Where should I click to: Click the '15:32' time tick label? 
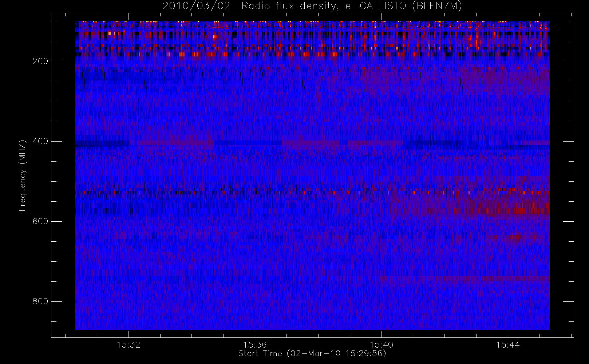tap(129, 345)
